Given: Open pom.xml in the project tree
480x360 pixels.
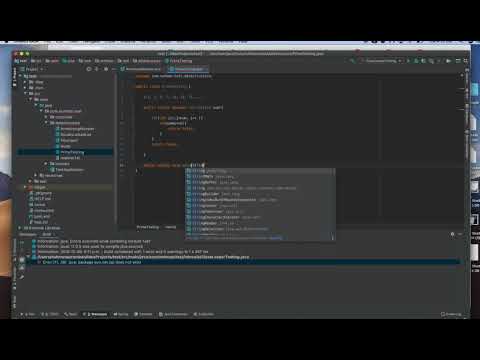Looking at the screenshot, I should [39, 216].
